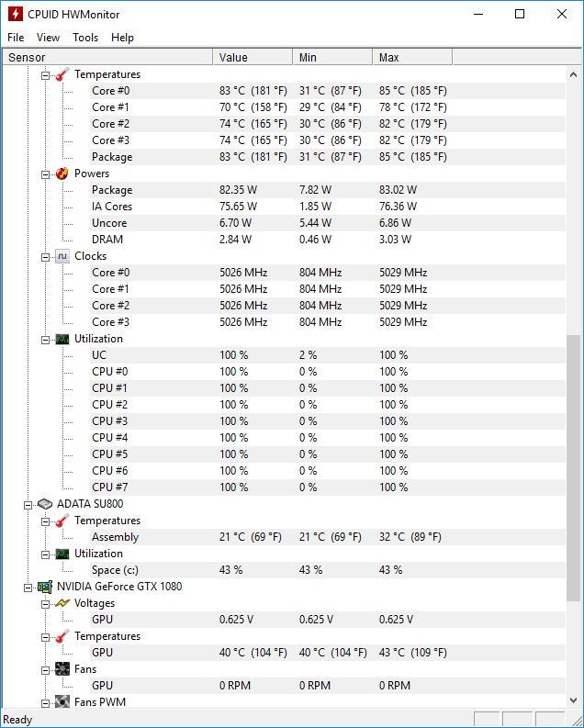Screen dimensions: 584x728
Task: Click the flame icon beside Powers
Action: click(62, 174)
